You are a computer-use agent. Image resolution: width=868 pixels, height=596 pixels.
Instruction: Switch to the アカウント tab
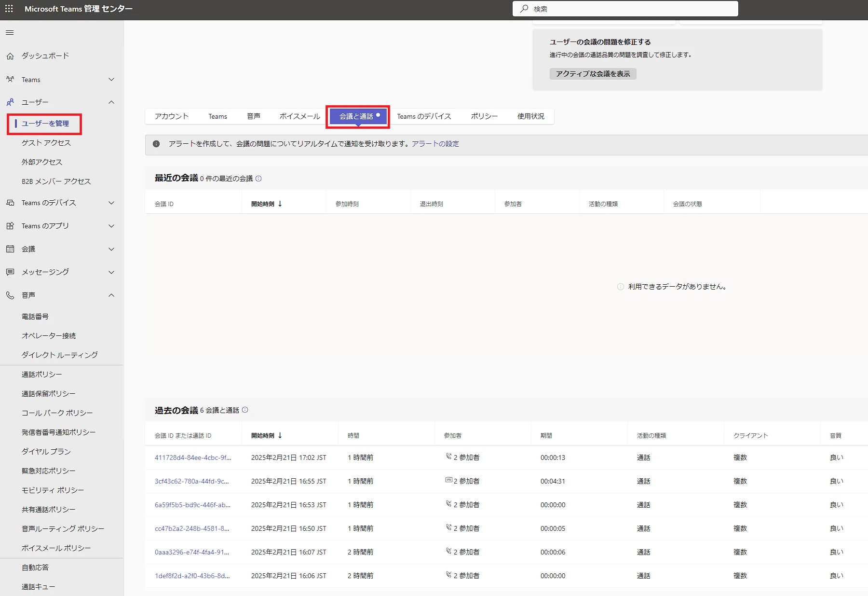(x=172, y=116)
